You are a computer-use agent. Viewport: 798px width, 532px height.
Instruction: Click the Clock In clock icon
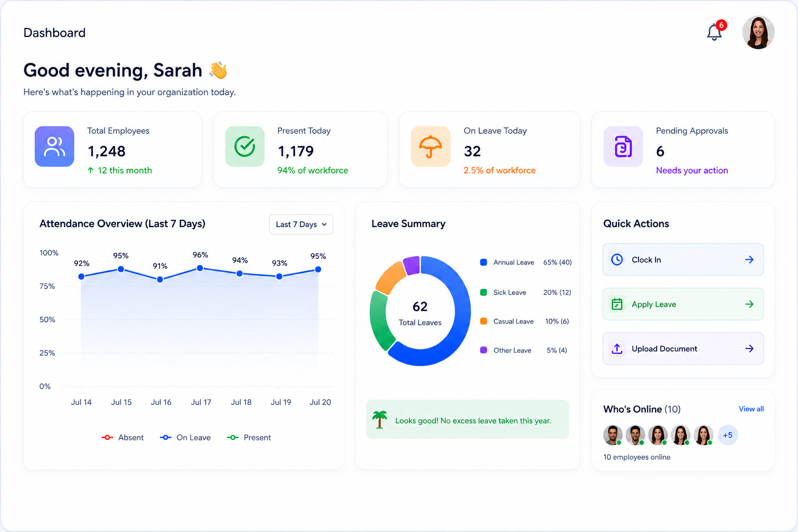(617, 260)
